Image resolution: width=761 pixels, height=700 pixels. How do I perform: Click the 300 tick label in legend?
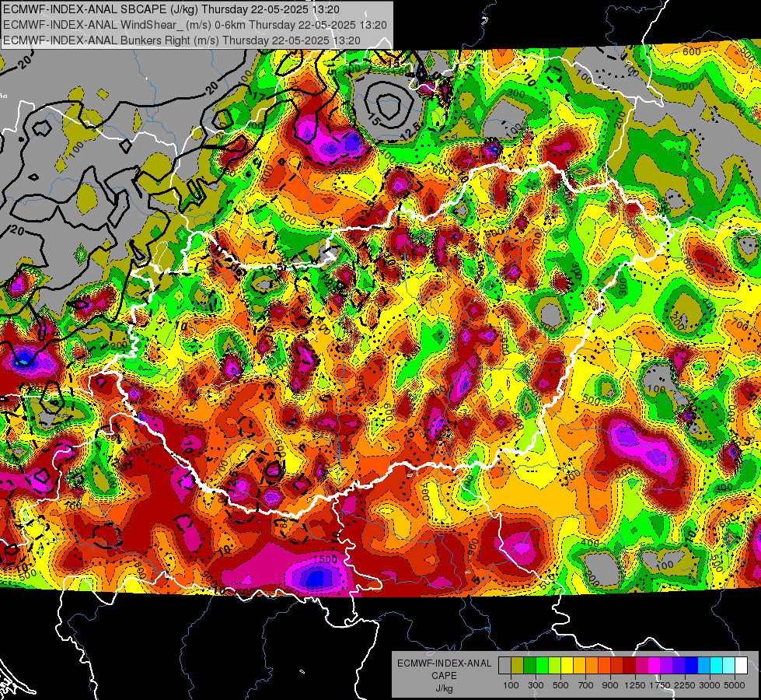[x=536, y=685]
